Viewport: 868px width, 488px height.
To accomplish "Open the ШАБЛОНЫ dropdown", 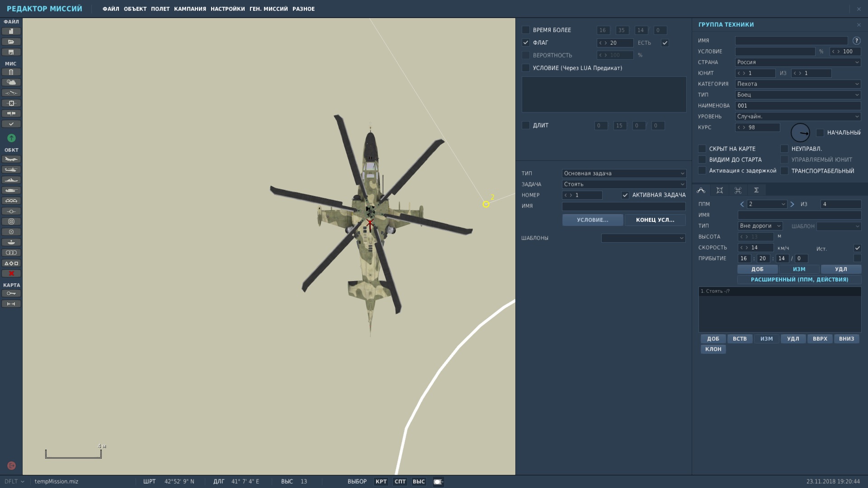I will click(643, 238).
